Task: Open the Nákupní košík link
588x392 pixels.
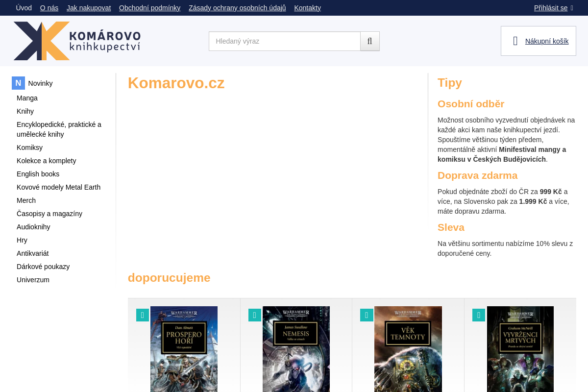Action: click(x=547, y=41)
